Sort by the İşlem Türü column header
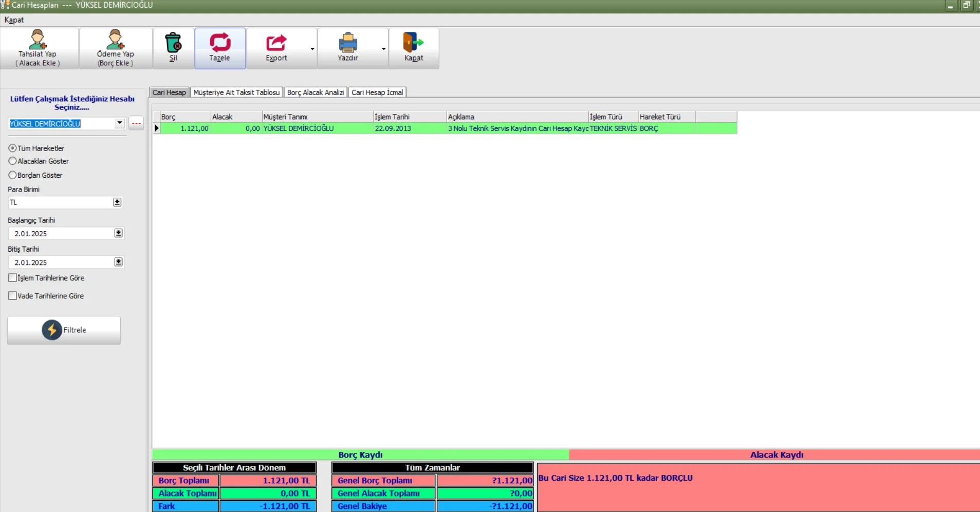Image resolution: width=980 pixels, height=512 pixels. coord(613,117)
